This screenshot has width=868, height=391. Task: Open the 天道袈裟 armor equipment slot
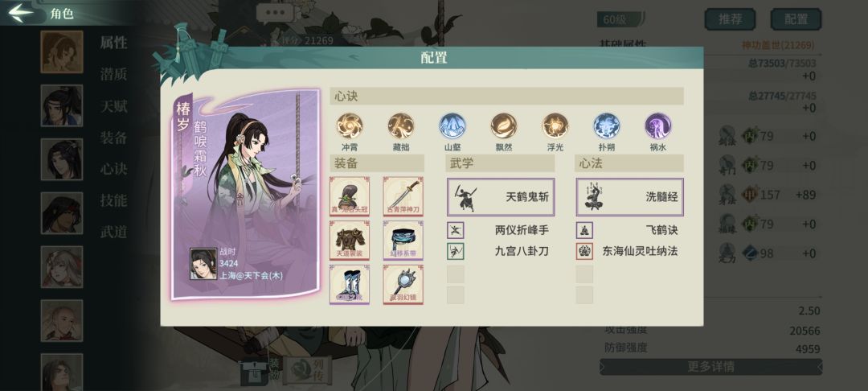tap(350, 240)
